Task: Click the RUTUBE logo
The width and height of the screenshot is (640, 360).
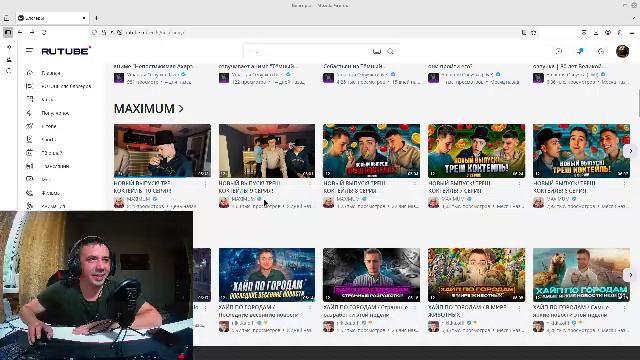Action: [x=66, y=51]
